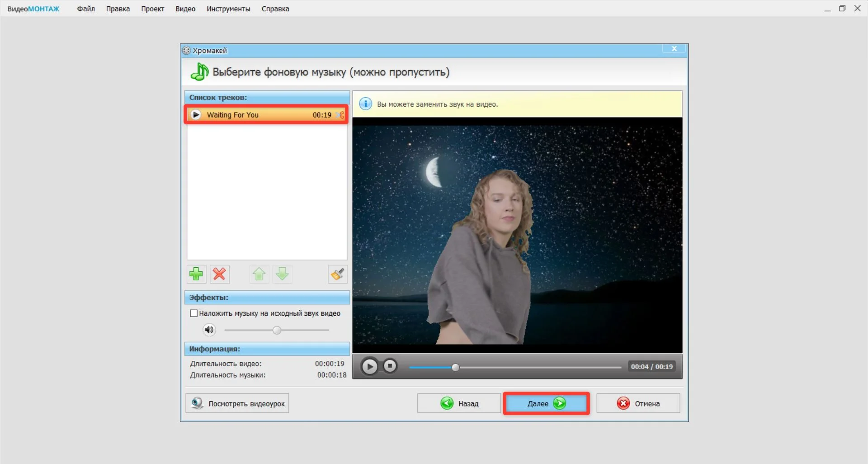Move track down with green down arrow
Image resolution: width=868 pixels, height=464 pixels.
tap(283, 274)
